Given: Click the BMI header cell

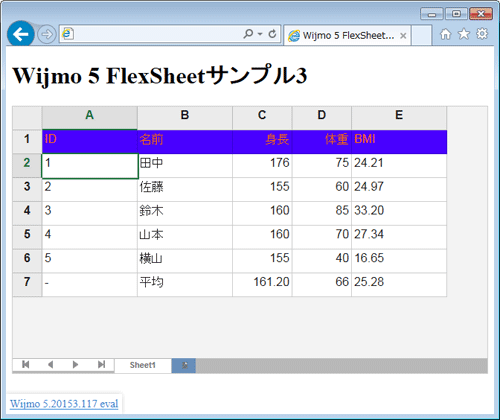Looking at the screenshot, I should tap(399, 142).
